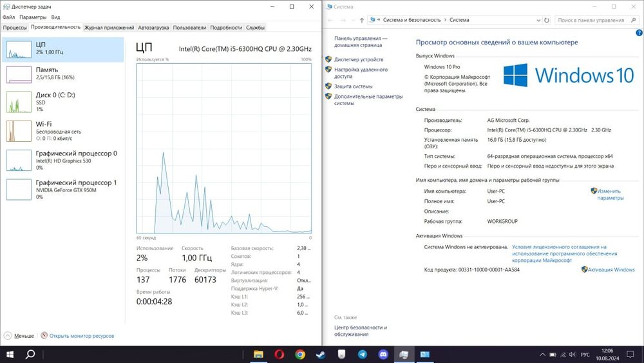The height and width of the screenshot is (363, 644).
Task: Open Графический процессор 0 Intel HD Graphics
Action: 63,160
